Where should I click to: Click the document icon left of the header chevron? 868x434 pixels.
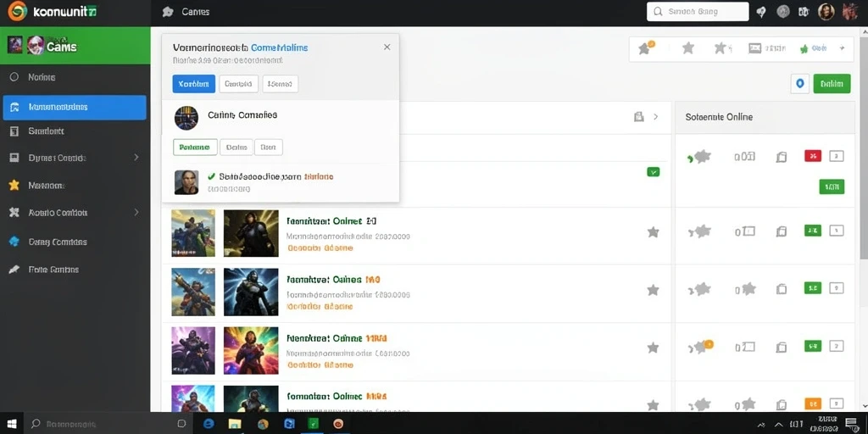pyautogui.click(x=639, y=117)
